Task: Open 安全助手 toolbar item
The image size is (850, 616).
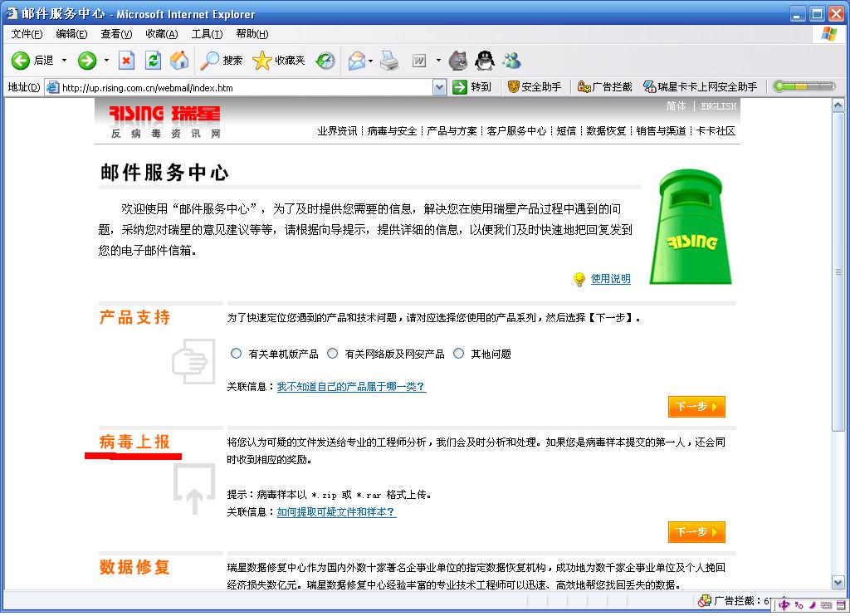Action: click(534, 87)
